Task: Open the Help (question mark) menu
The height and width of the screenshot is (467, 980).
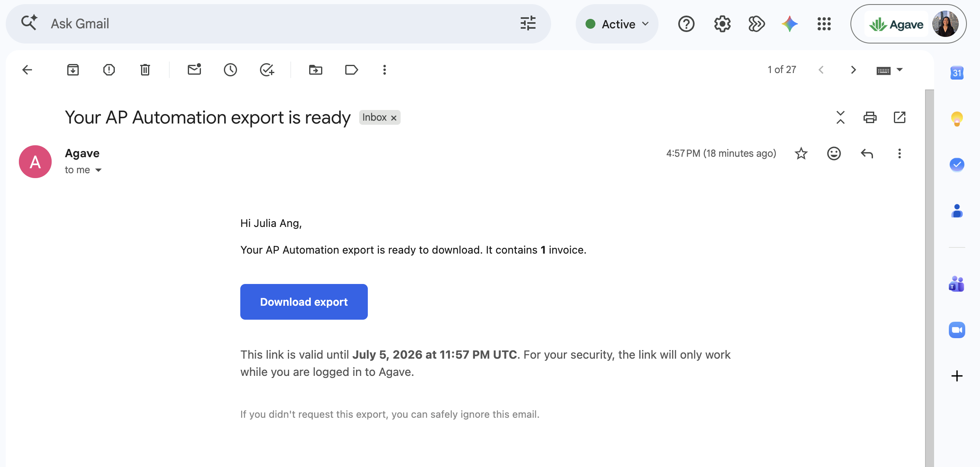Action: [x=686, y=24]
